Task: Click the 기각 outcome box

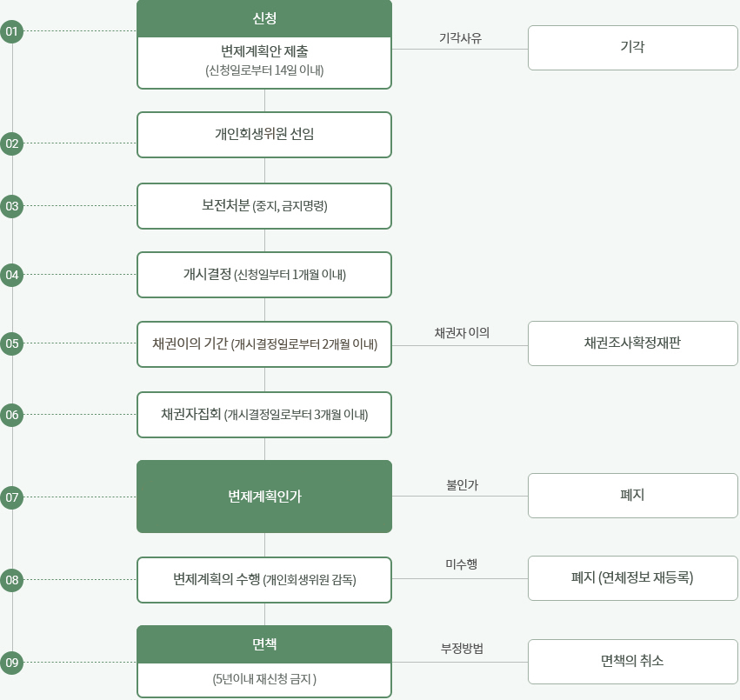Action: [x=632, y=48]
